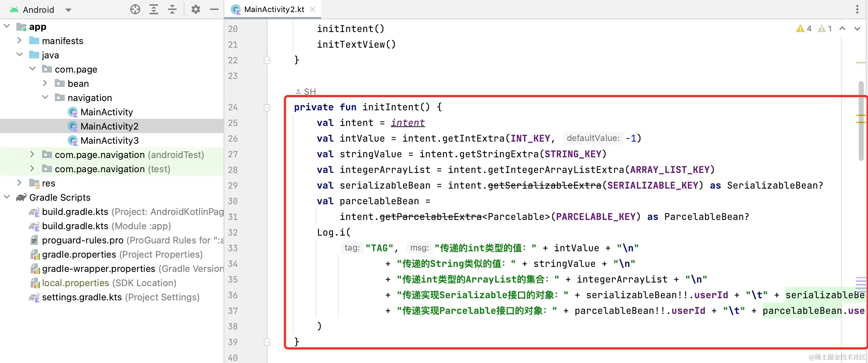Open build.gradle.kts (Project) file
The height and width of the screenshot is (363, 868).
point(132,212)
